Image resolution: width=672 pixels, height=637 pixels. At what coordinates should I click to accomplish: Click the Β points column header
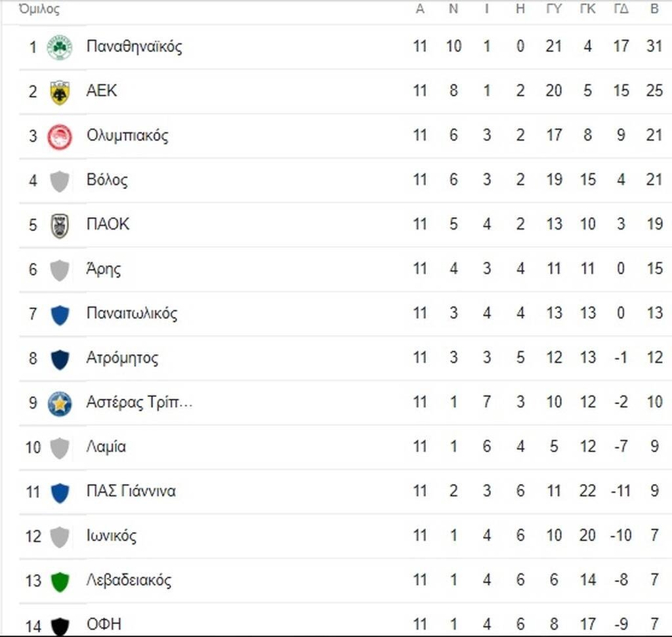[654, 9]
